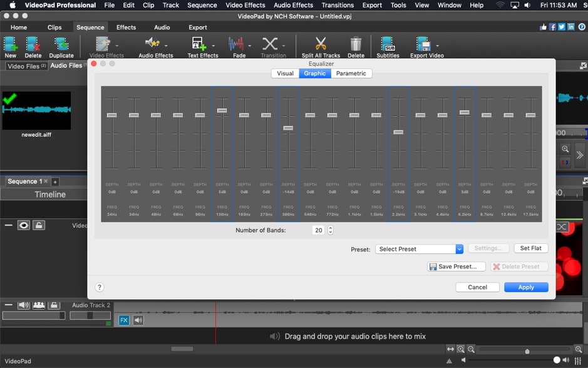Switch to the Parametric equalizer tab
This screenshot has width=588, height=368.
click(351, 73)
